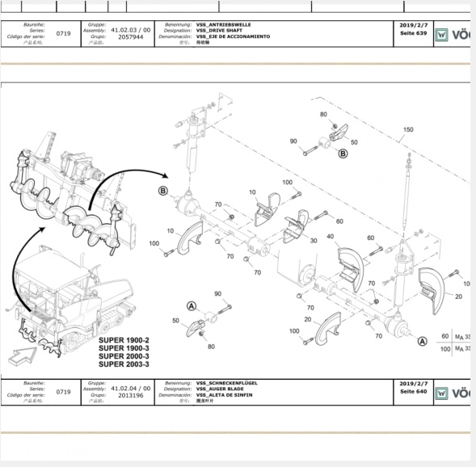Select assembly number '41.02.04 / 00'
The width and height of the screenshot is (476, 467).
[x=131, y=389]
